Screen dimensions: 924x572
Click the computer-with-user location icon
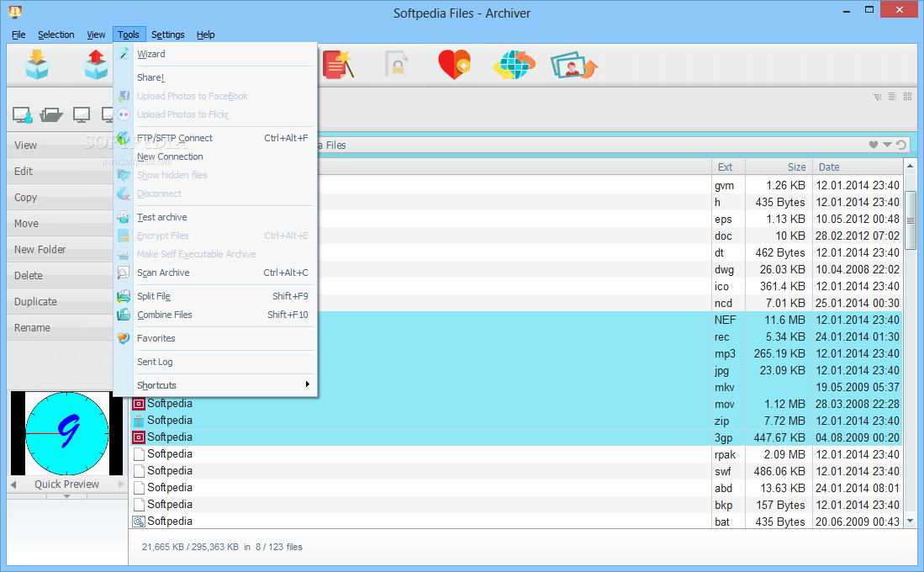coord(23,114)
